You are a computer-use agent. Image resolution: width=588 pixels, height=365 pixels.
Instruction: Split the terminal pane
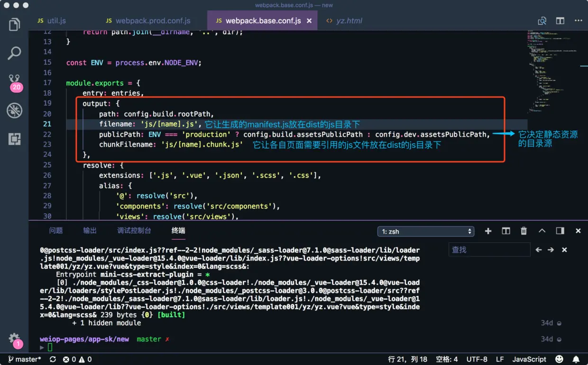tap(506, 231)
